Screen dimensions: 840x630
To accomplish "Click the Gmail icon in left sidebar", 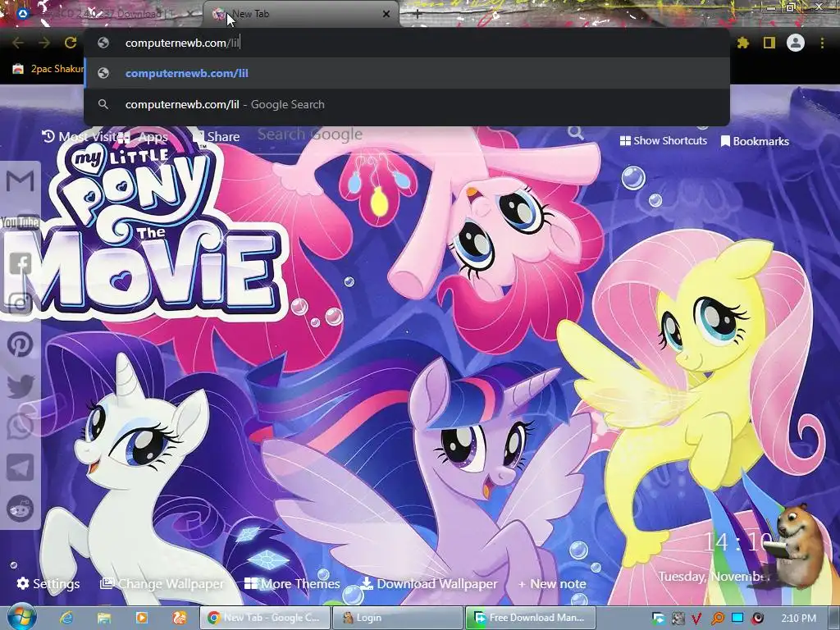I will coord(21,180).
